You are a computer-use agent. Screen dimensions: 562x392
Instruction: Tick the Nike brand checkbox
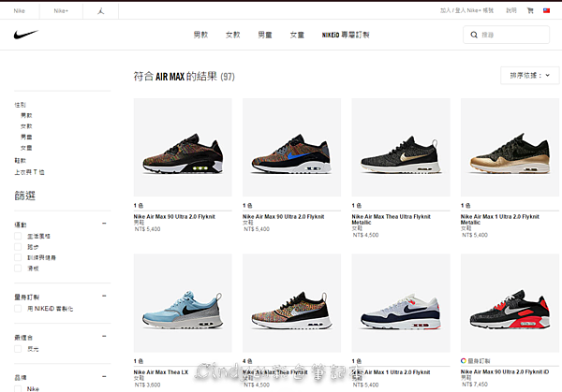tap(18, 389)
